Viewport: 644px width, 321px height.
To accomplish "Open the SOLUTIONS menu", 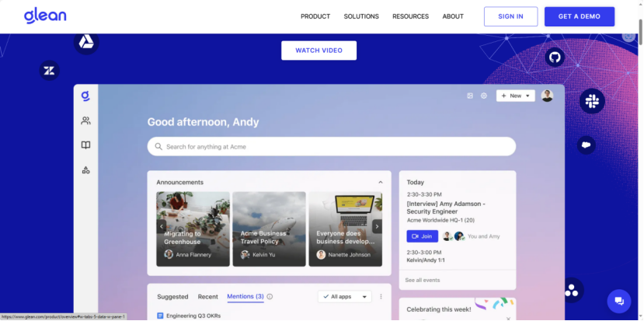I will point(361,16).
